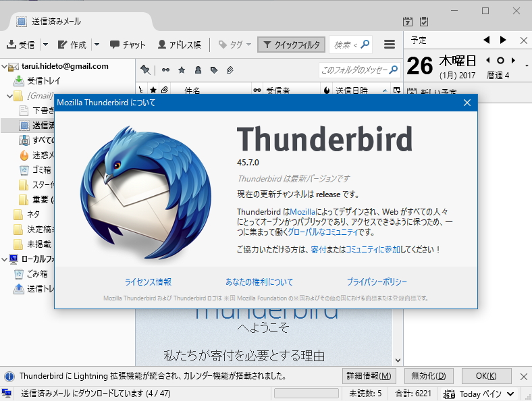Toggle the tags filter icon
This screenshot has width=532, height=401.
tap(214, 70)
